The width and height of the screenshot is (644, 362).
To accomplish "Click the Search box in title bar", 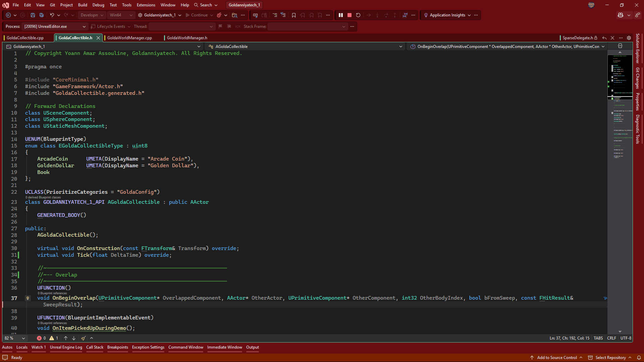I will [206, 5].
